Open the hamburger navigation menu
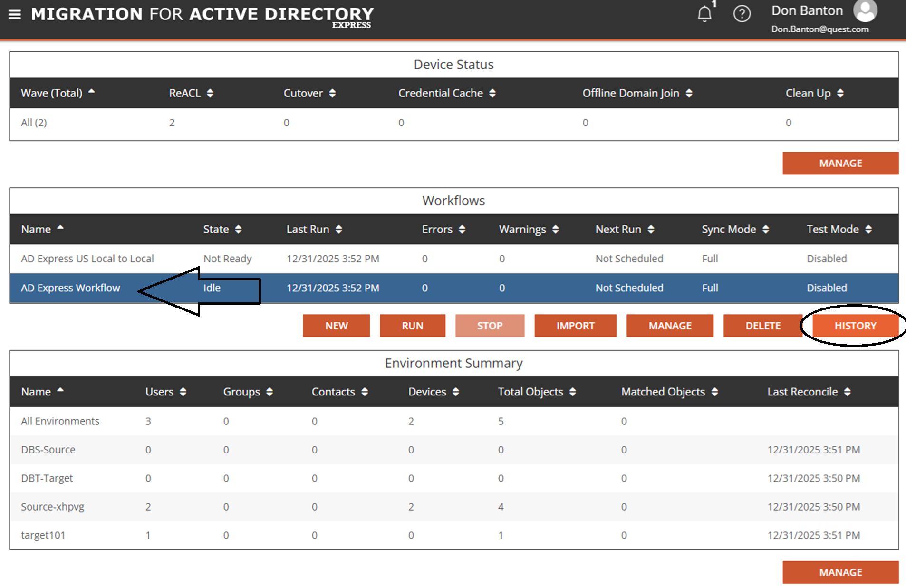 (x=15, y=14)
